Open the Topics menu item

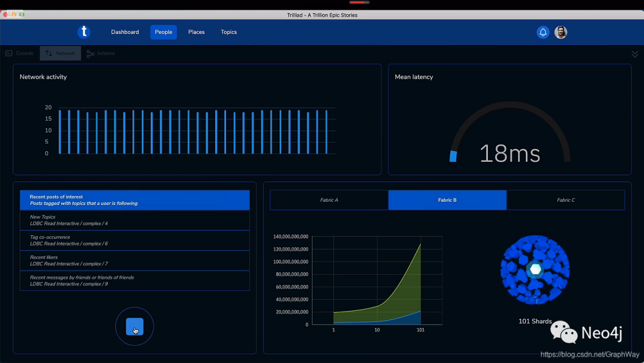pyautogui.click(x=229, y=32)
